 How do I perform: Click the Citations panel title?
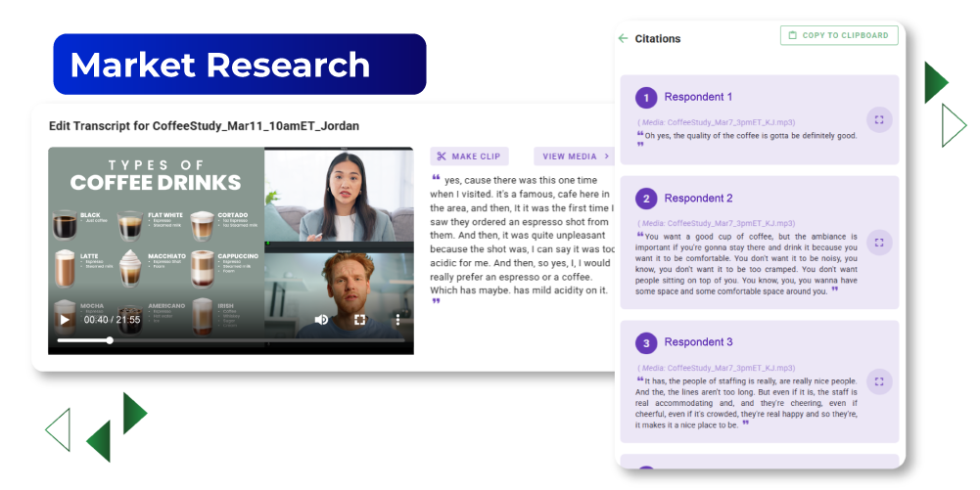coord(658,39)
